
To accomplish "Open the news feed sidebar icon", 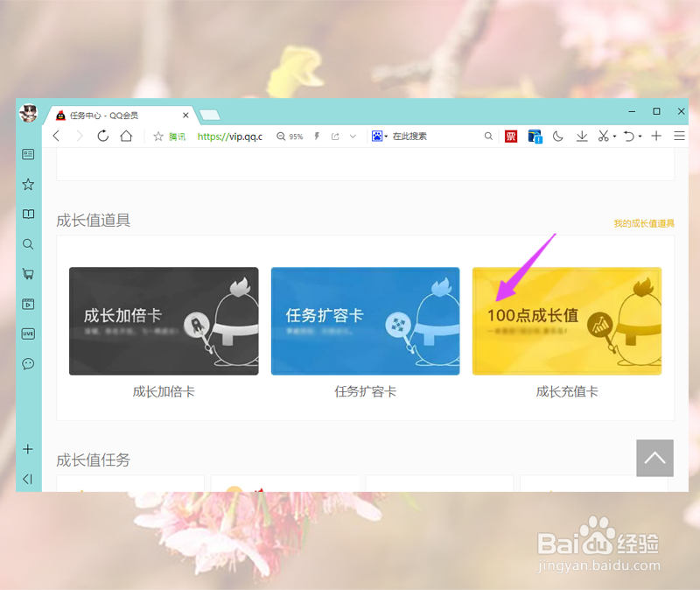I will tap(28, 155).
